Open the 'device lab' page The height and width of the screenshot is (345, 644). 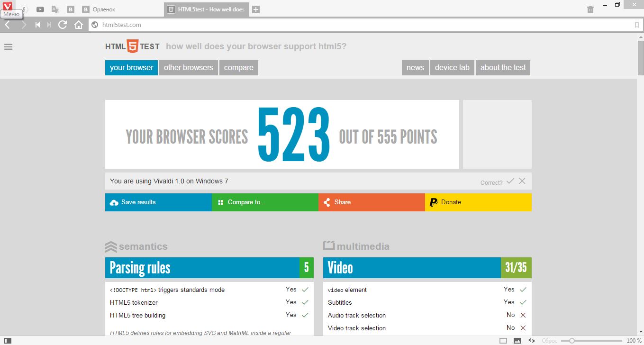point(452,67)
